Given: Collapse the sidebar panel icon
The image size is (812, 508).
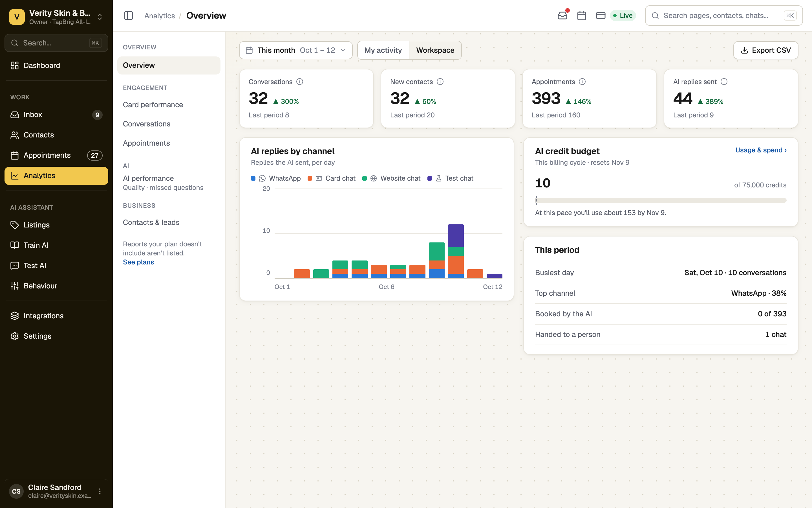Looking at the screenshot, I should (129, 16).
